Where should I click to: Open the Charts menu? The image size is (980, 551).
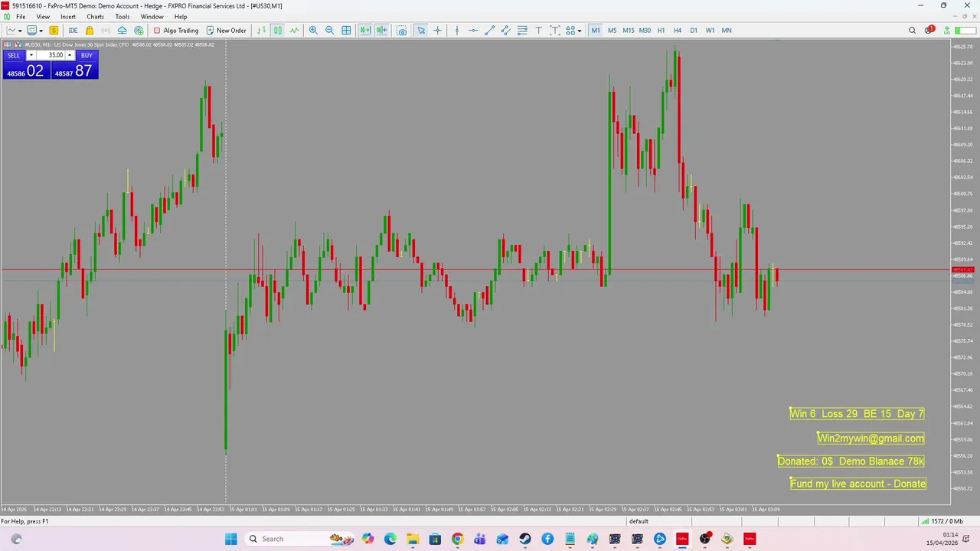click(96, 17)
